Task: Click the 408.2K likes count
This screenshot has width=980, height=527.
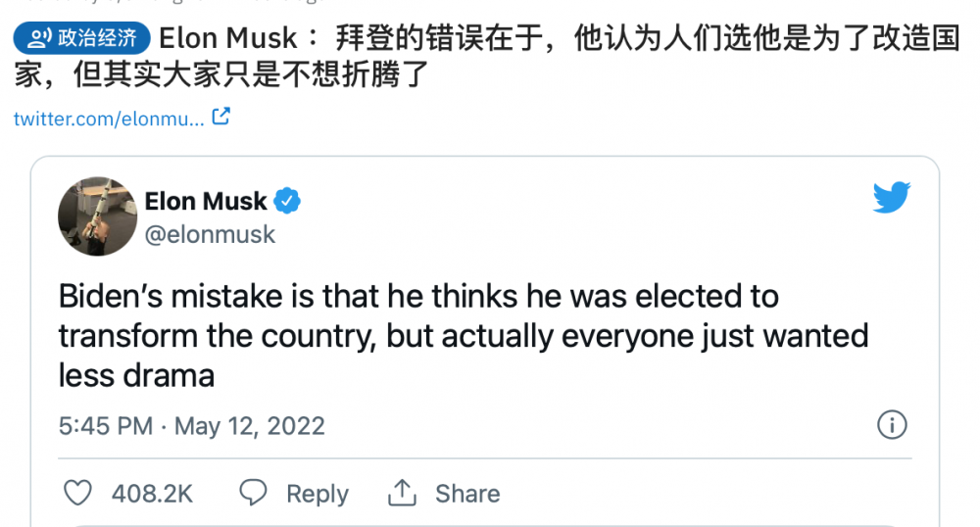Action: pyautogui.click(x=152, y=494)
